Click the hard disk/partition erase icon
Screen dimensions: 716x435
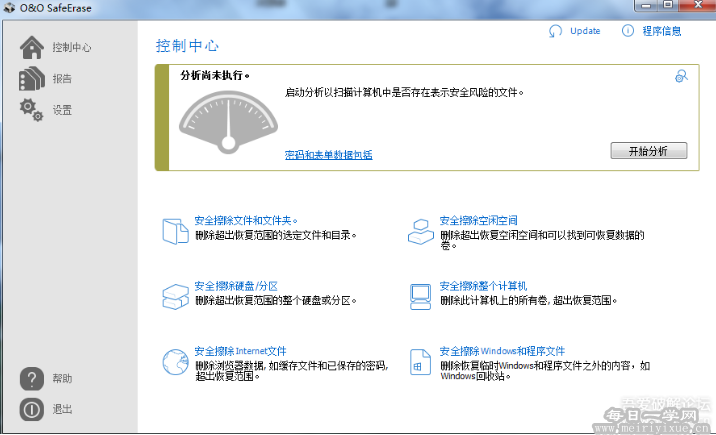tap(175, 297)
